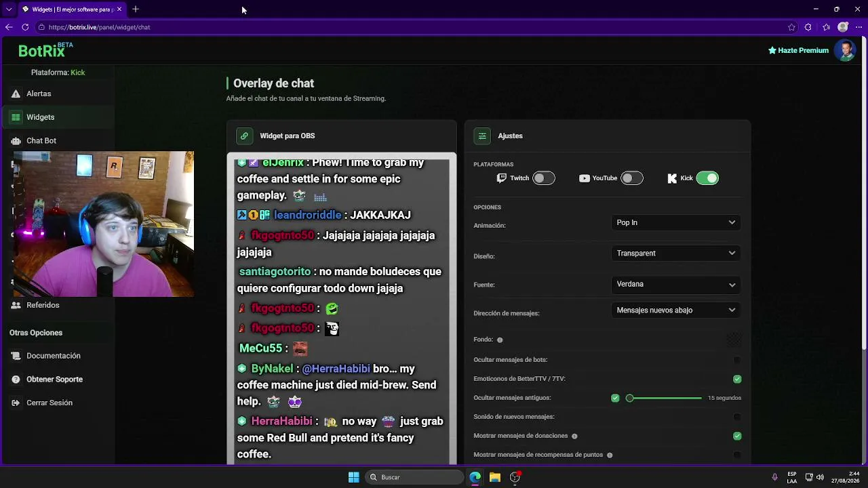Open File Explorer from the taskbar
The image size is (868, 488).
point(495,477)
